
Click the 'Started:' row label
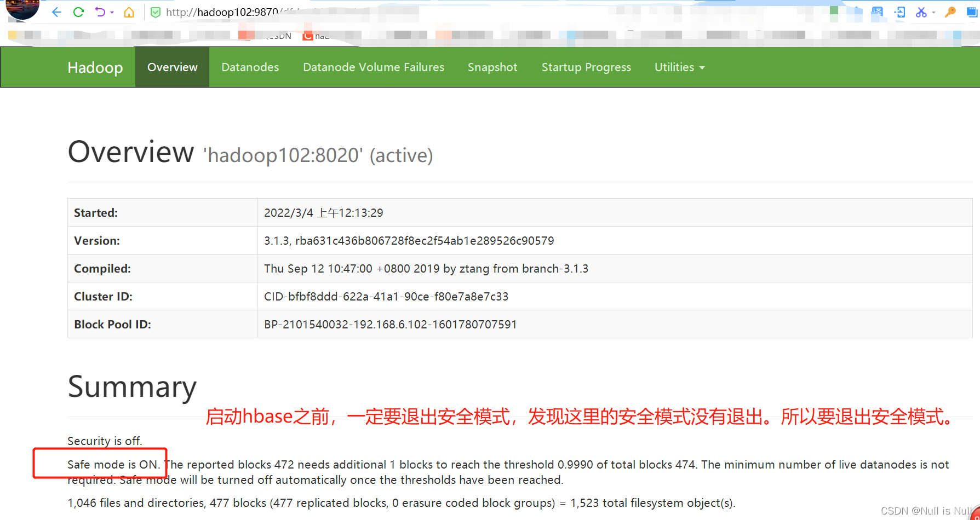pos(96,213)
